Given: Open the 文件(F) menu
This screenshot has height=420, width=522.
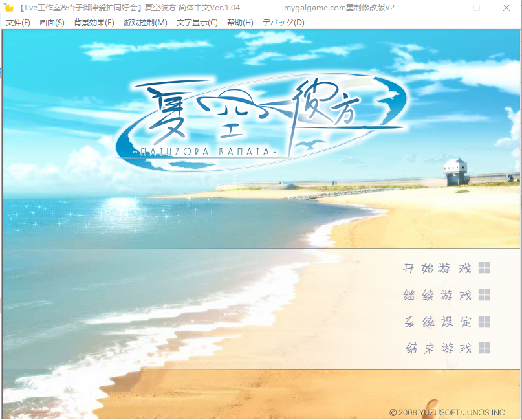Looking at the screenshot, I should 17,22.
